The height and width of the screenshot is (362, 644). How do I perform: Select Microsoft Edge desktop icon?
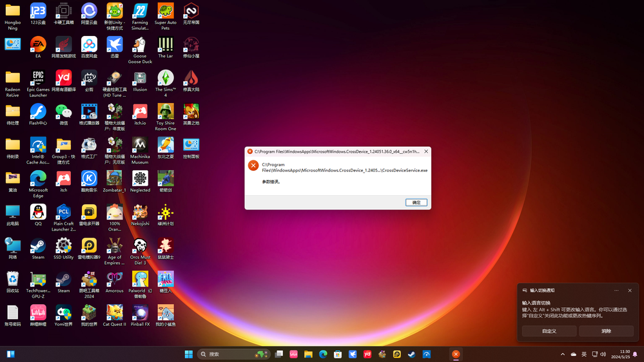click(38, 185)
